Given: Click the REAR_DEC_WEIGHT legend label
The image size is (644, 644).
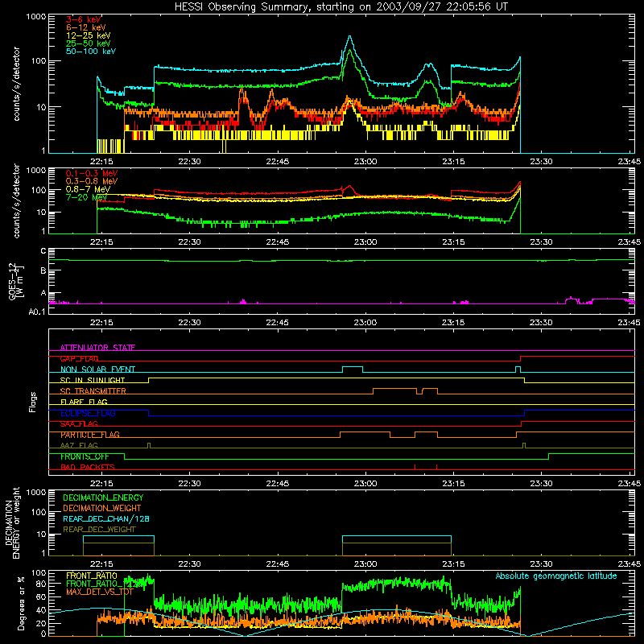Looking at the screenshot, I should tap(99, 530).
